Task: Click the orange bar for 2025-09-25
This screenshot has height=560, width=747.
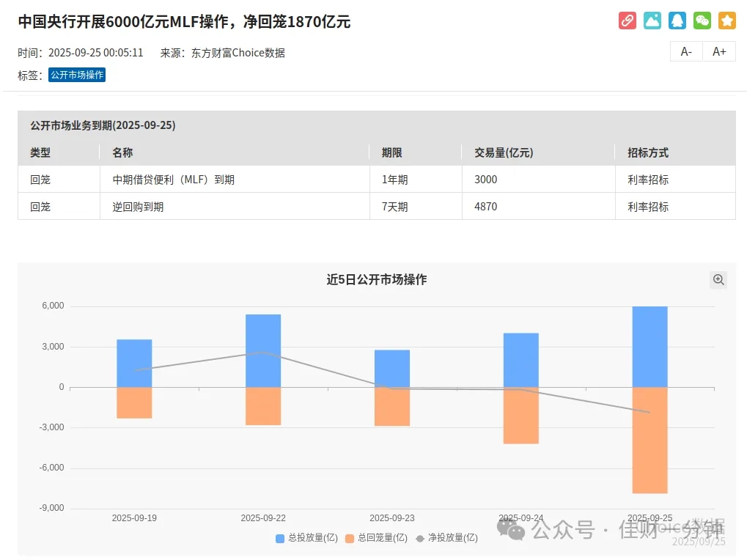Action: point(650,440)
